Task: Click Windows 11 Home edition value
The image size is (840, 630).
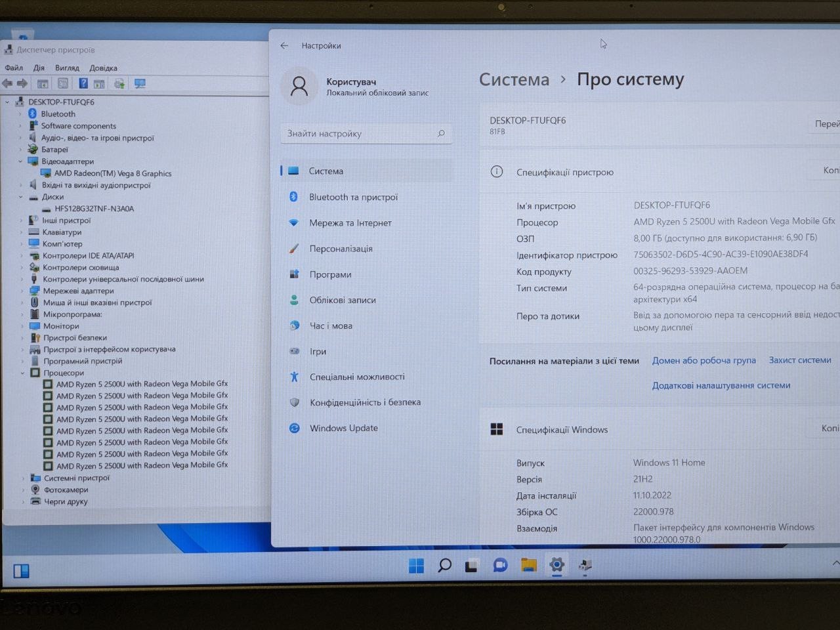Action: pyautogui.click(x=669, y=463)
